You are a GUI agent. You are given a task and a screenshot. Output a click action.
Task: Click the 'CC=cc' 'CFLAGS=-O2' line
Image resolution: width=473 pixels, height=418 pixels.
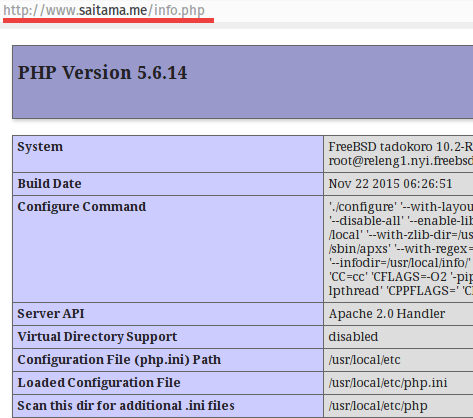(400, 277)
